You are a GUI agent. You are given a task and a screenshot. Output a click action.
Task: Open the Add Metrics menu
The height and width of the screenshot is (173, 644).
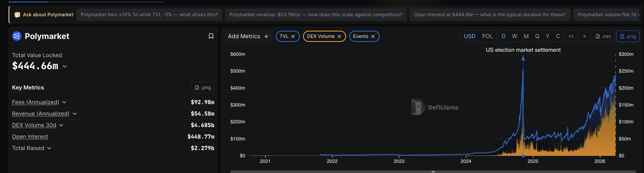(248, 36)
